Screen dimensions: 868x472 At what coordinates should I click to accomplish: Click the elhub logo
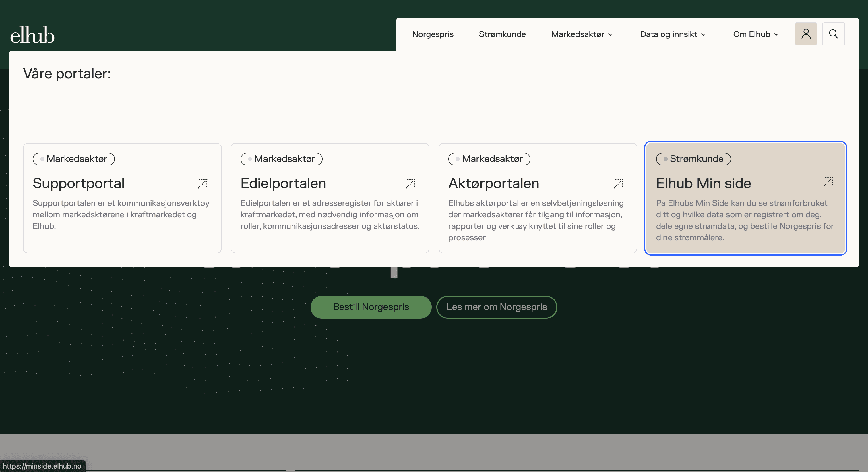coord(32,35)
